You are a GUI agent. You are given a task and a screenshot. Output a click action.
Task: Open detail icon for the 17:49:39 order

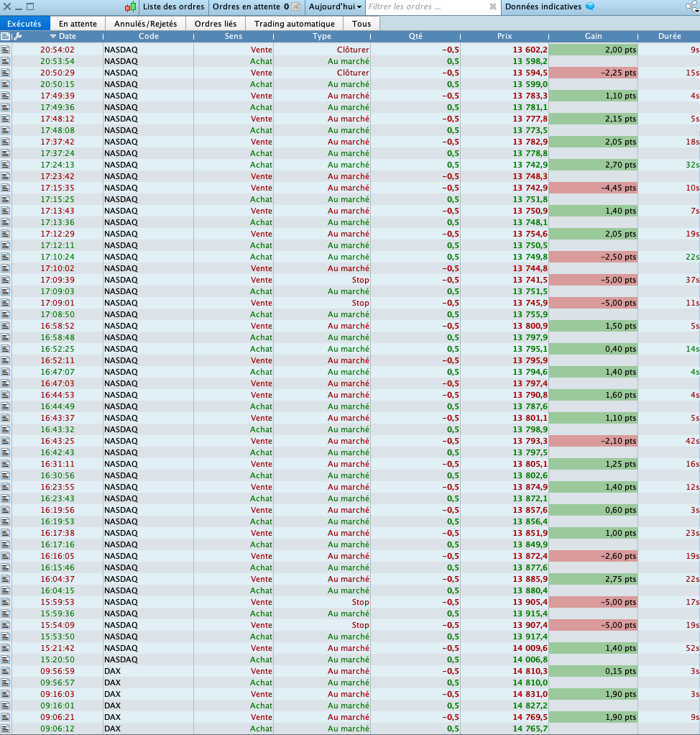pos(5,96)
